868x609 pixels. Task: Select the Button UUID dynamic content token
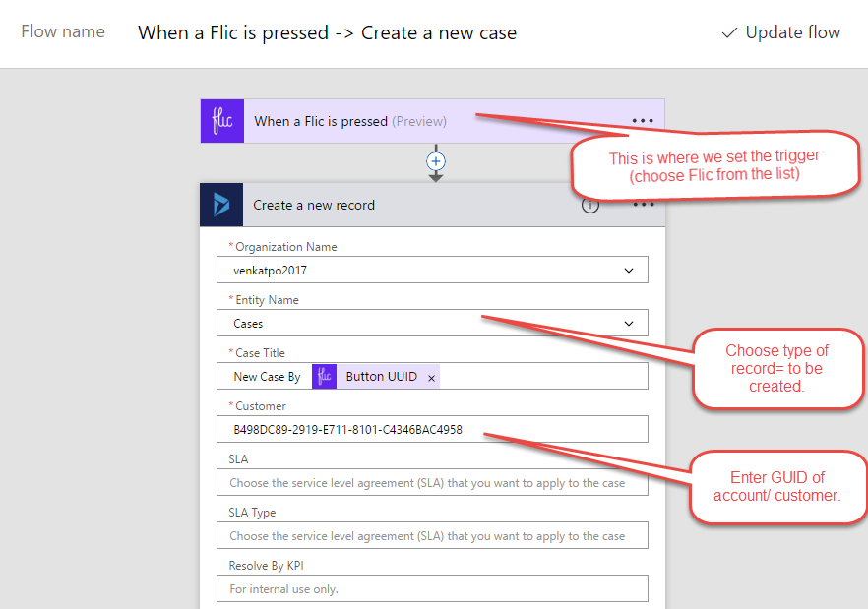[380, 377]
